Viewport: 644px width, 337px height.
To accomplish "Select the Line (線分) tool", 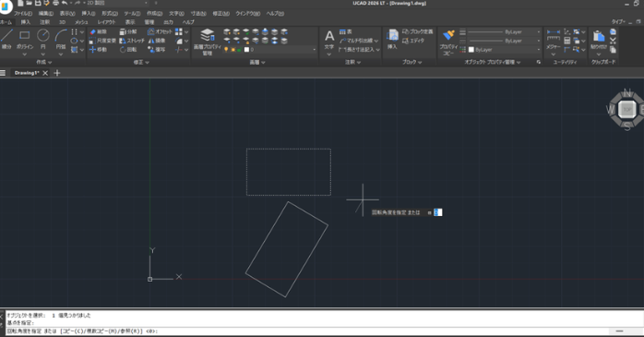I will click(x=6, y=40).
